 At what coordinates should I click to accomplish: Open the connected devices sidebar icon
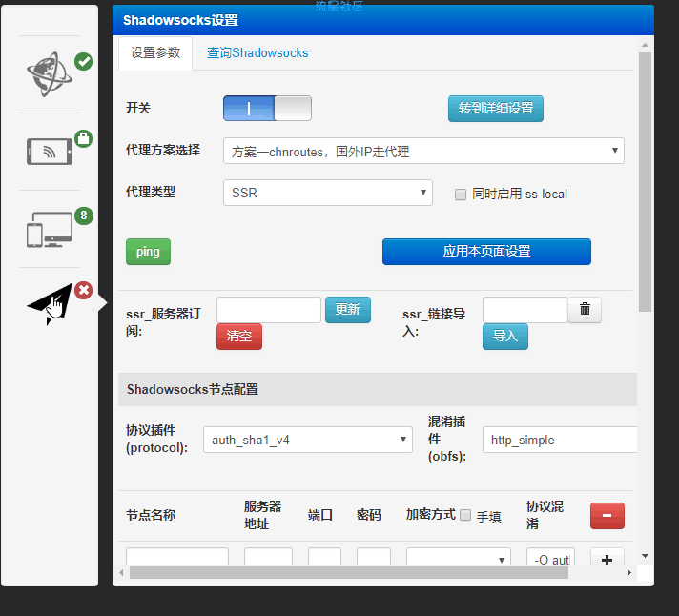(x=50, y=230)
